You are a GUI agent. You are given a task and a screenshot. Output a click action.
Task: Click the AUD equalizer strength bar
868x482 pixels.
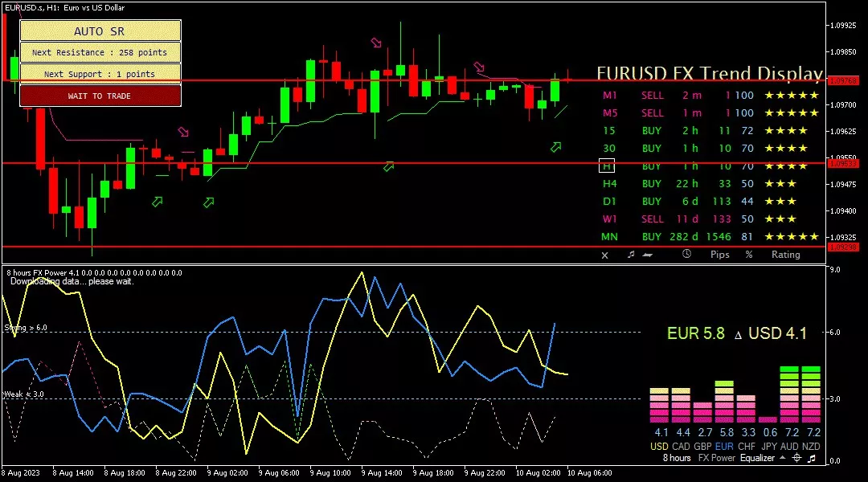point(789,394)
